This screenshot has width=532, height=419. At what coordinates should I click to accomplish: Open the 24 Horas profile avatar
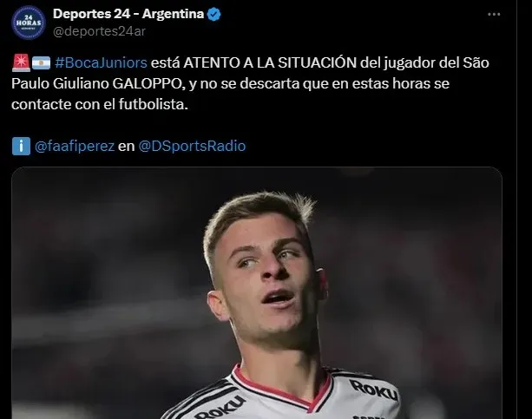[29, 23]
